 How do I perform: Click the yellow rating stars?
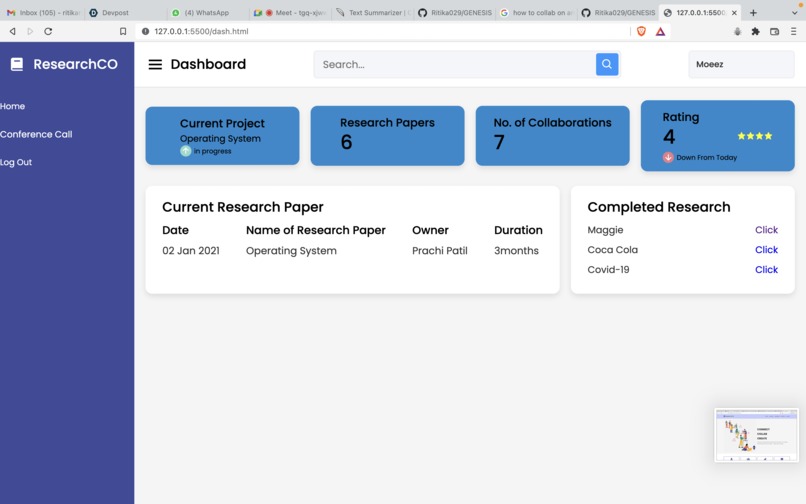tap(755, 136)
